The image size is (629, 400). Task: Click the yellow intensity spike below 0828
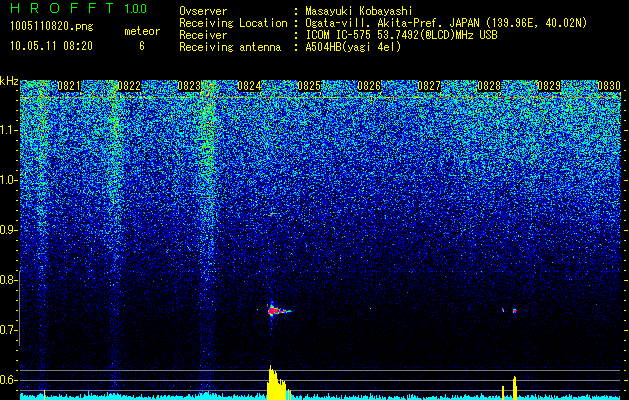coord(515,388)
